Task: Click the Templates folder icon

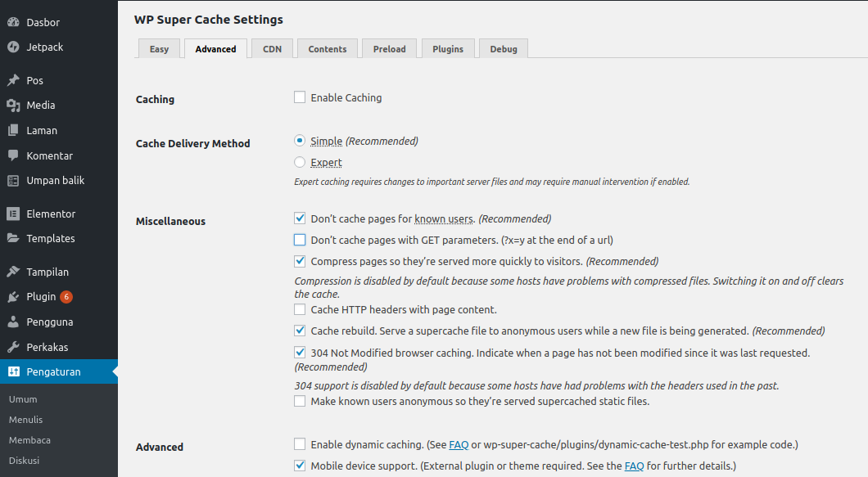Action: (13, 239)
